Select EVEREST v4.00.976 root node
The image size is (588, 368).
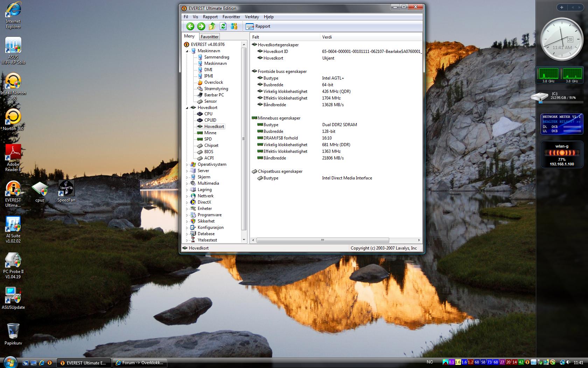[208, 45]
